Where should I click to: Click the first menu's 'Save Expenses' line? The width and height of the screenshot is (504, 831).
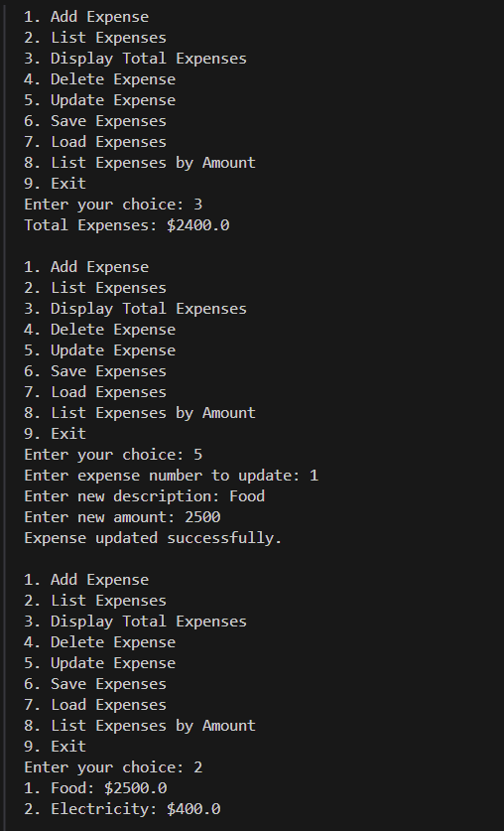tap(95, 121)
